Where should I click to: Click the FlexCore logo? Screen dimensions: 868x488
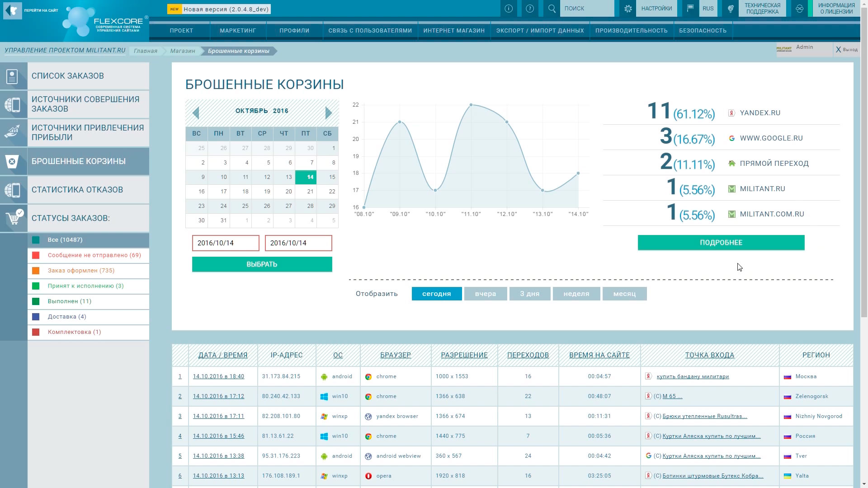coord(106,21)
